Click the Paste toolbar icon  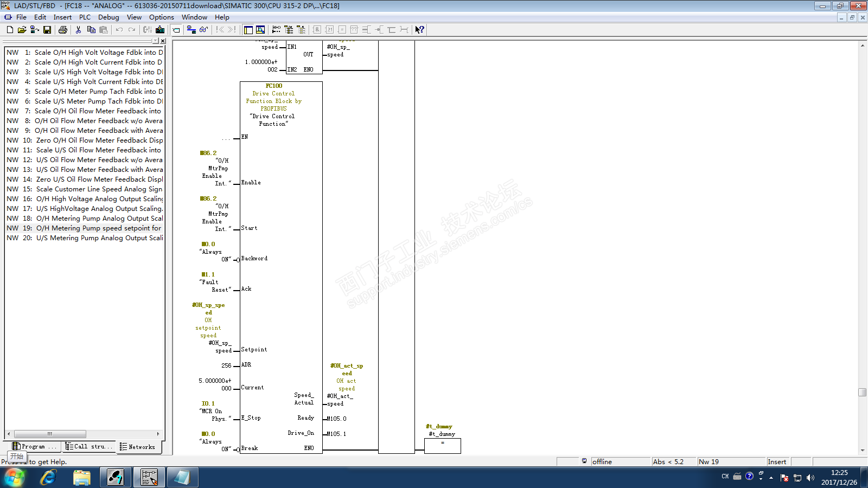tap(104, 30)
